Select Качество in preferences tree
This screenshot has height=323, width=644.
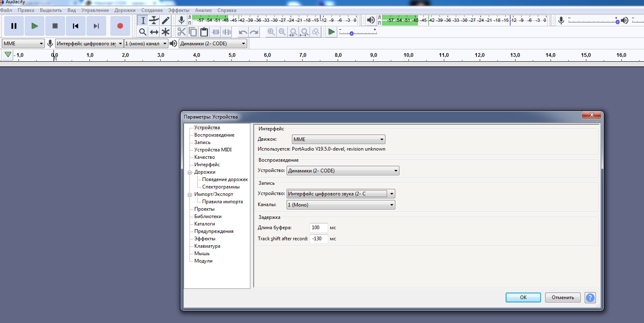(x=205, y=157)
